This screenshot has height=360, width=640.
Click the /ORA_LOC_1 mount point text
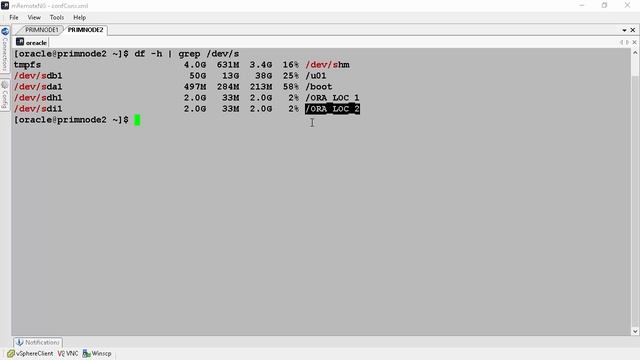pos(332,98)
